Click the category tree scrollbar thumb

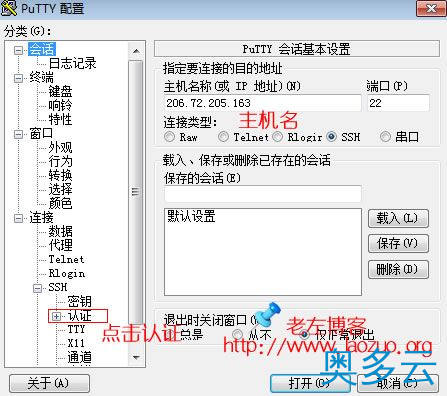coord(136,192)
